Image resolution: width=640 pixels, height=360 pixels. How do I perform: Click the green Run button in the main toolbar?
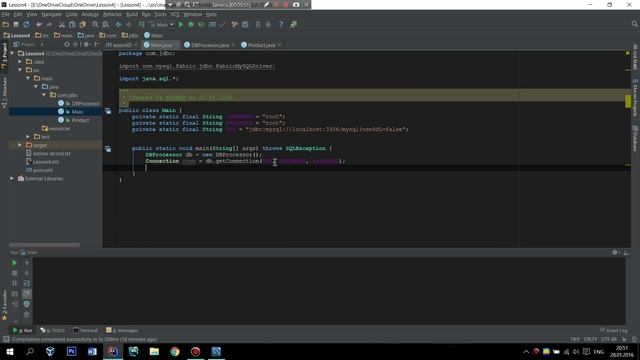tap(181, 25)
